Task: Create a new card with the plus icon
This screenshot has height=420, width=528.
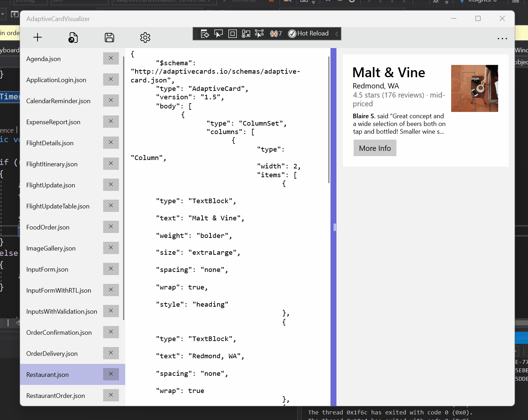Action: click(37, 38)
